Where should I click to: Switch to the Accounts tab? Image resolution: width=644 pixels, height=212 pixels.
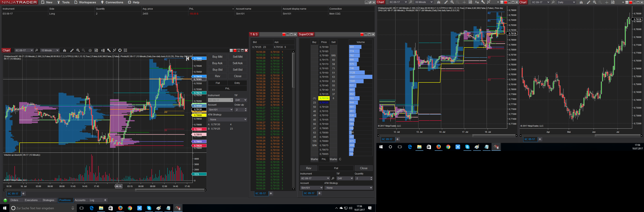(80, 200)
